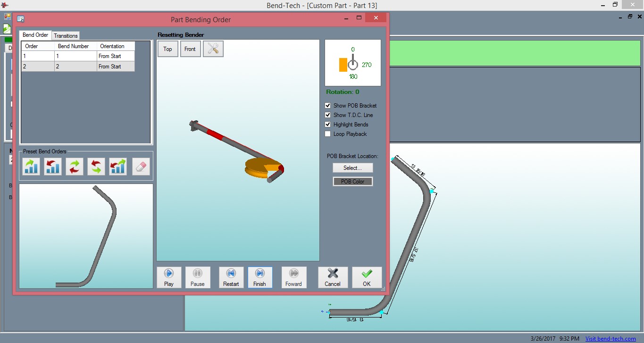Select Order cell with value 2
Image resolution: width=644 pixels, height=343 pixels.
click(38, 67)
